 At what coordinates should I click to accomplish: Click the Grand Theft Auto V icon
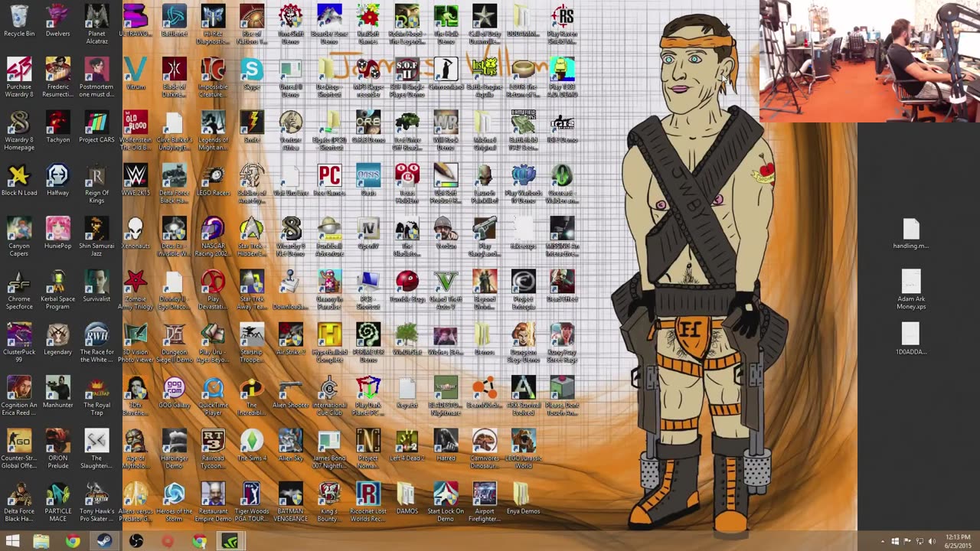pos(446,289)
